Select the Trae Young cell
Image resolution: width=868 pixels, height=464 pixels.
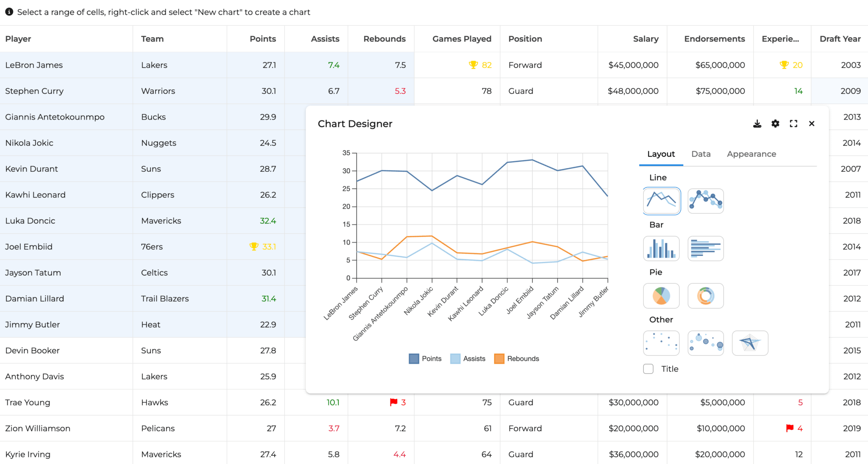click(x=28, y=403)
